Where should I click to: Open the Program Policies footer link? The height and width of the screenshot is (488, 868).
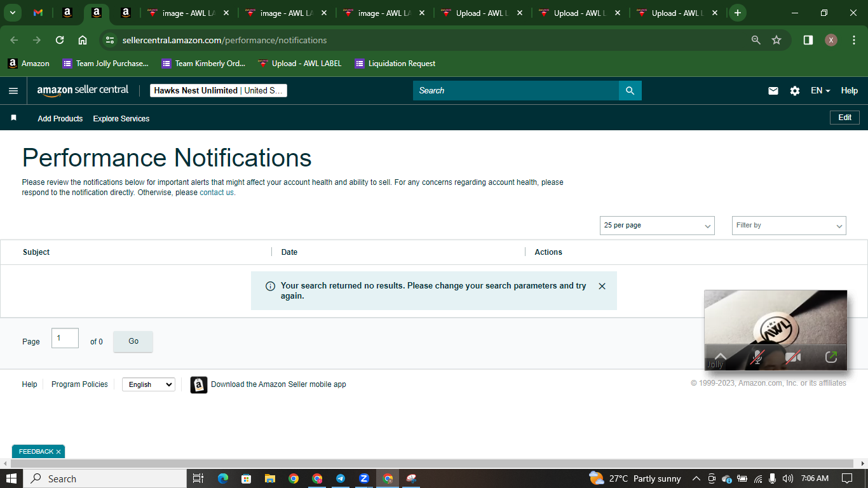pyautogui.click(x=79, y=384)
